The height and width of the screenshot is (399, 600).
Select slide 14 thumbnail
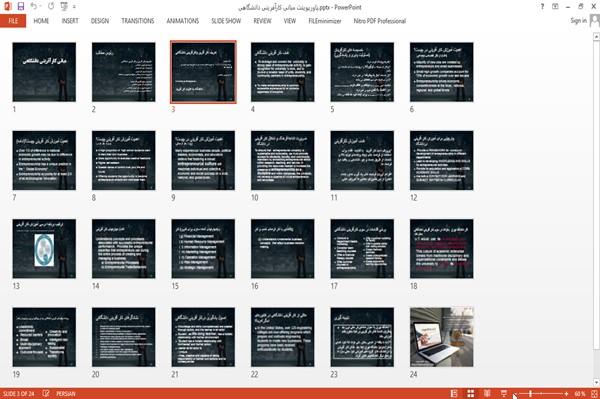click(124, 249)
